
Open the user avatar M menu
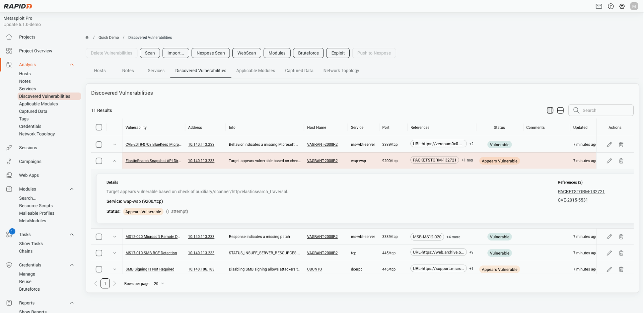point(634,6)
